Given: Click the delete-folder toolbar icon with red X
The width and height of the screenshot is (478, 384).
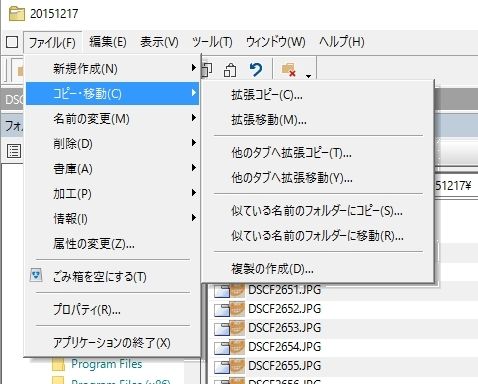Looking at the screenshot, I should coord(289,70).
